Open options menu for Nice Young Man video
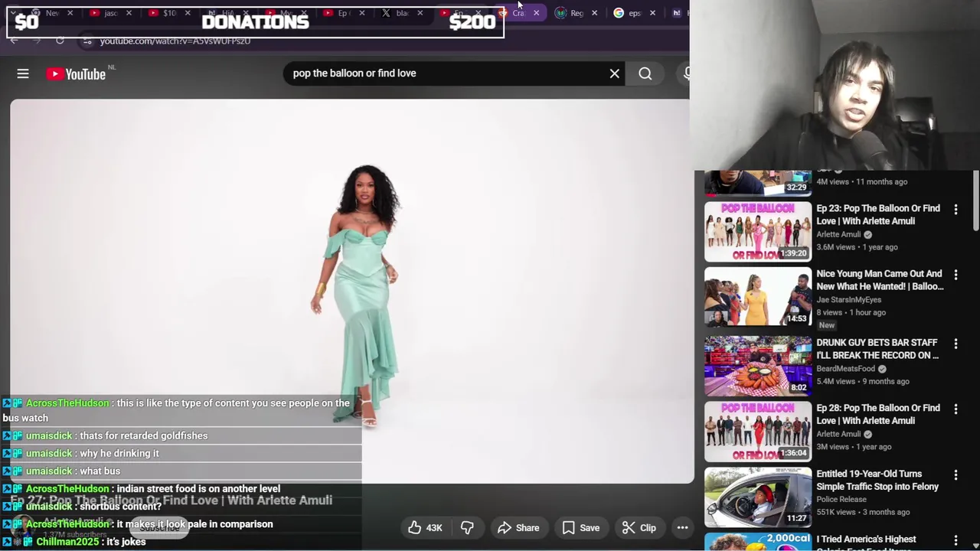Image resolution: width=980 pixels, height=551 pixels. tap(955, 274)
